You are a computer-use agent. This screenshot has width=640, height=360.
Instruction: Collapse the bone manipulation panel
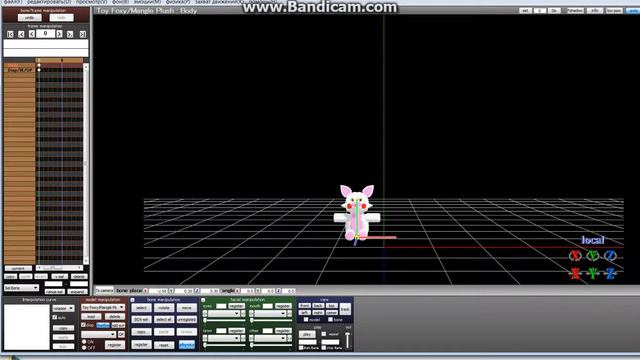[x=133, y=300]
